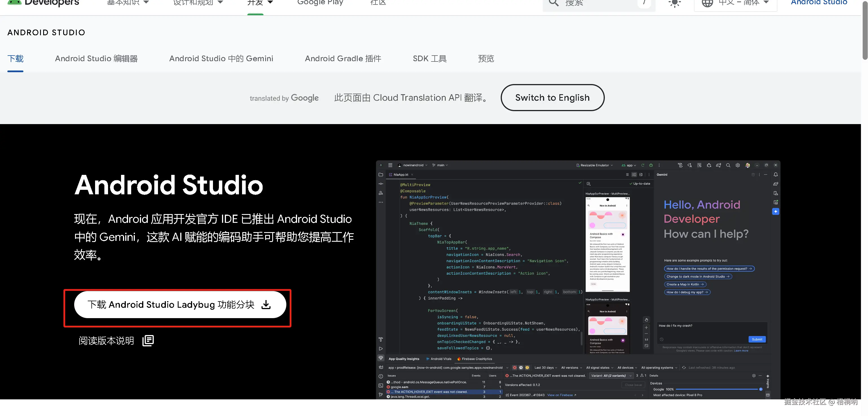Open the Run tool window triangle icon
The height and width of the screenshot is (416, 868).
pyautogui.click(x=381, y=349)
